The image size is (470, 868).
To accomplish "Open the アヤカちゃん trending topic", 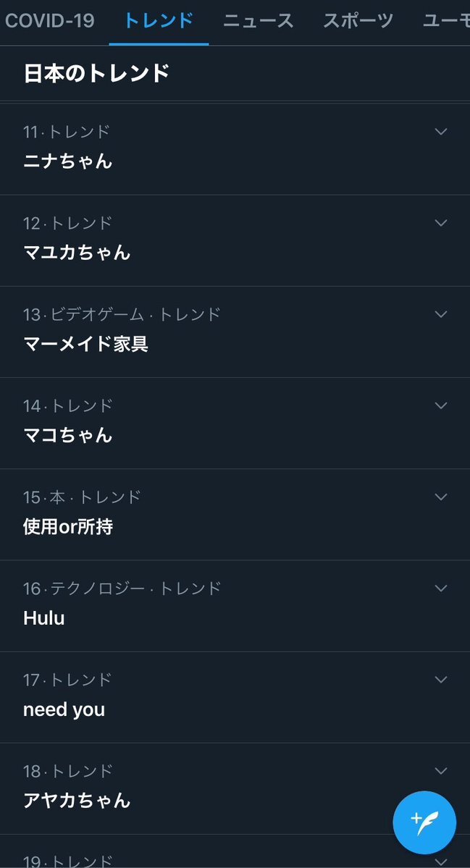I will pos(235,789).
